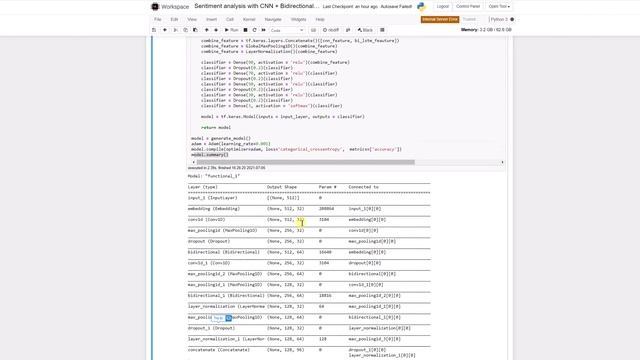This screenshot has height=360, width=640.
Task: Click the save notebook icon
Action: click(154, 30)
